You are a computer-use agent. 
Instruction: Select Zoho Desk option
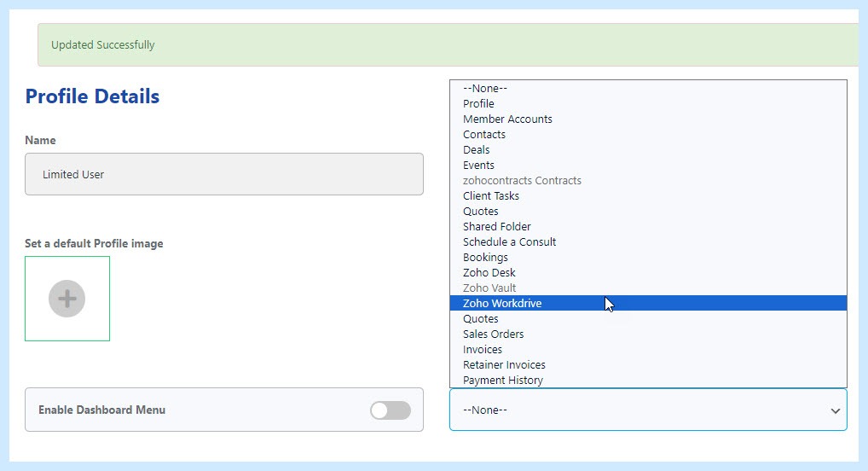[648, 273]
